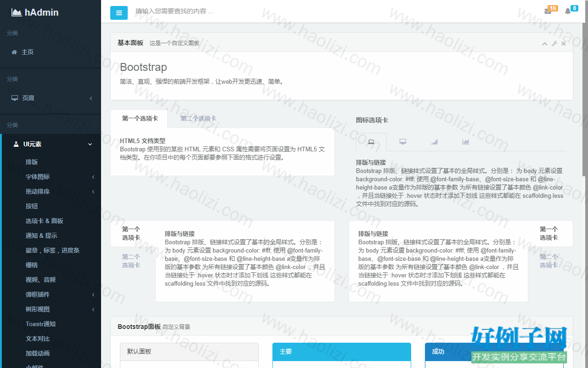Viewport: 588px width, 368px height.
Task: Close the 基本面板 panel
Action: [564, 44]
